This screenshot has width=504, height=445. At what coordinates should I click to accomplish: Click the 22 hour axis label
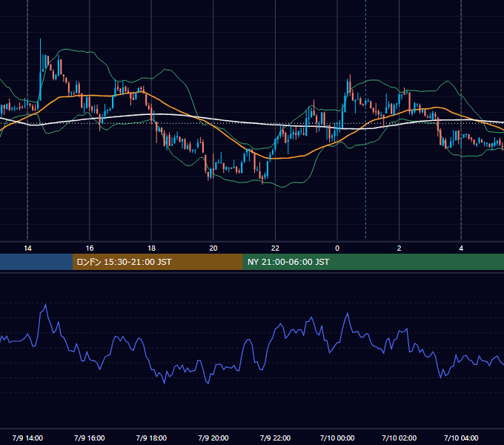[275, 248]
